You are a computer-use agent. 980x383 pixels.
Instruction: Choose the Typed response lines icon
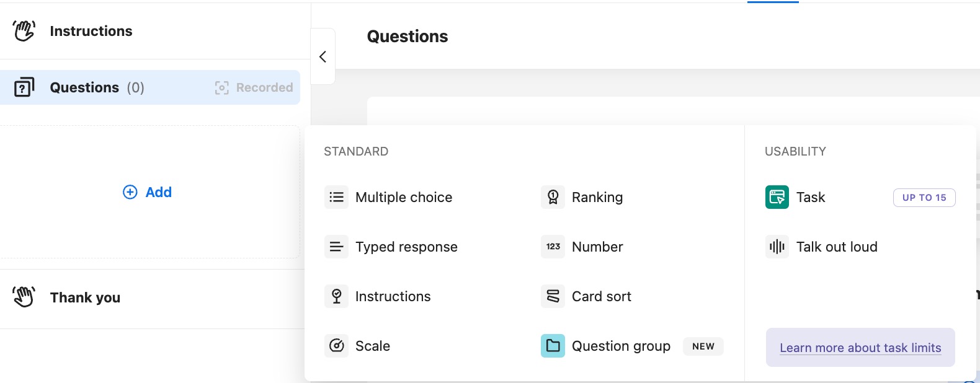(336, 247)
